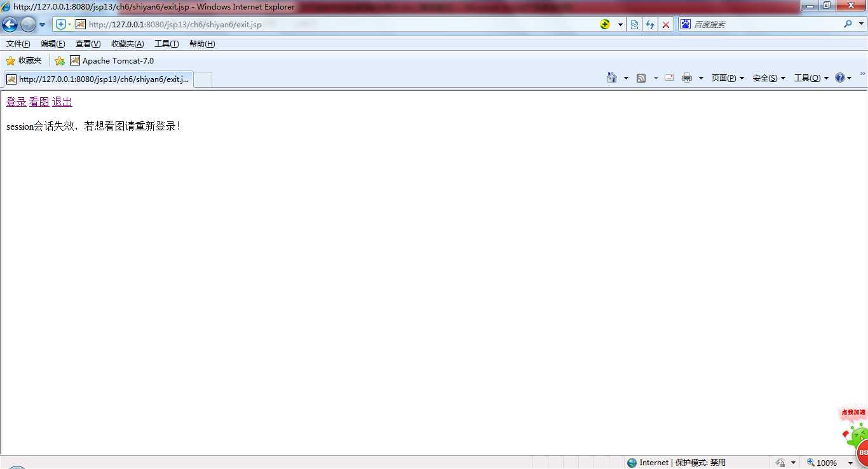Focus the 百度搜索 search box

click(766, 24)
